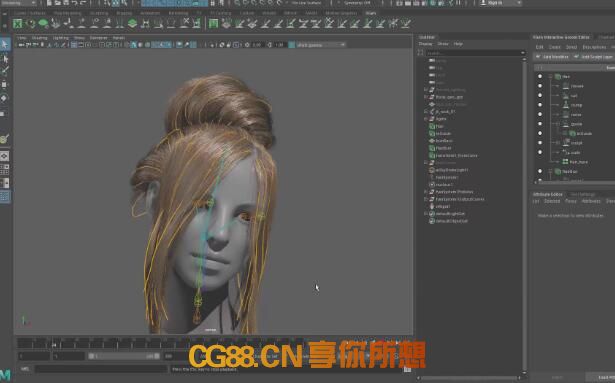
Task: Expand defaultLightSet in Outliner
Action: (x=426, y=214)
